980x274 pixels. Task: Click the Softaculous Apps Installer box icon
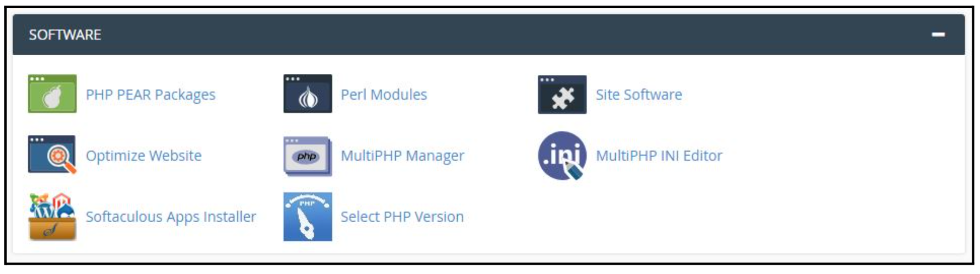pyautogui.click(x=52, y=216)
